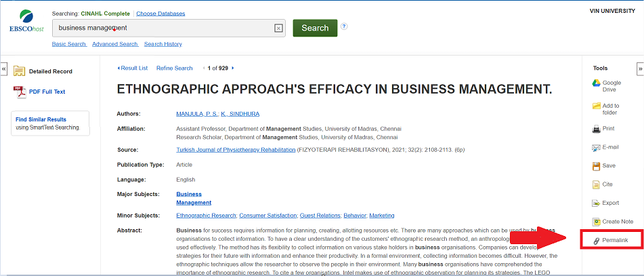The height and width of the screenshot is (276, 644).
Task: Collapse the right Tools panel arrow
Action: tap(639, 69)
